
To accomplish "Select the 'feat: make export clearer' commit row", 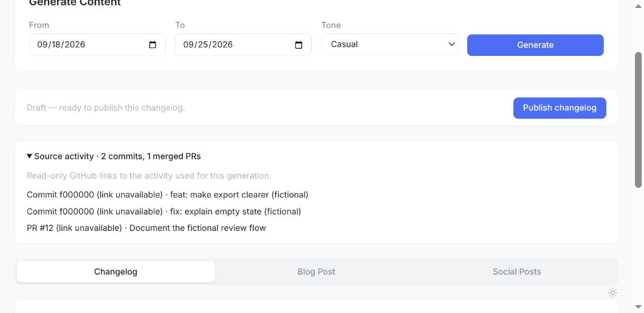I will point(168,194).
